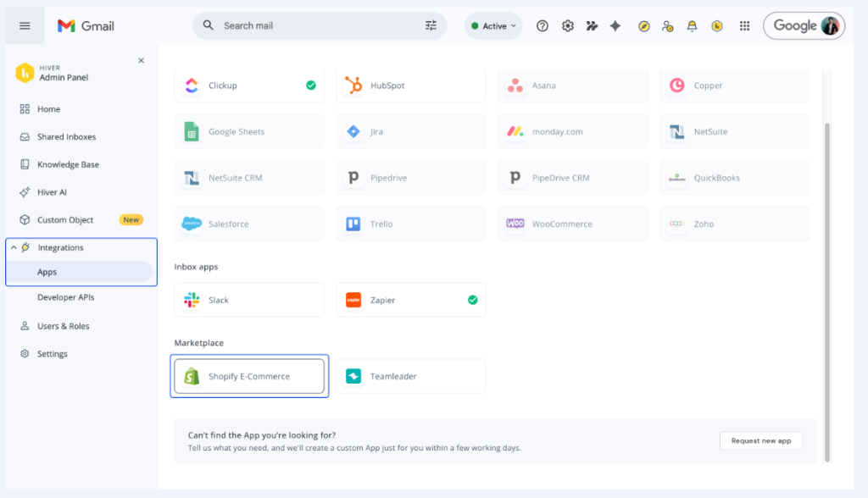This screenshot has height=498, width=868.
Task: Click the notification bell icon
Action: click(692, 26)
